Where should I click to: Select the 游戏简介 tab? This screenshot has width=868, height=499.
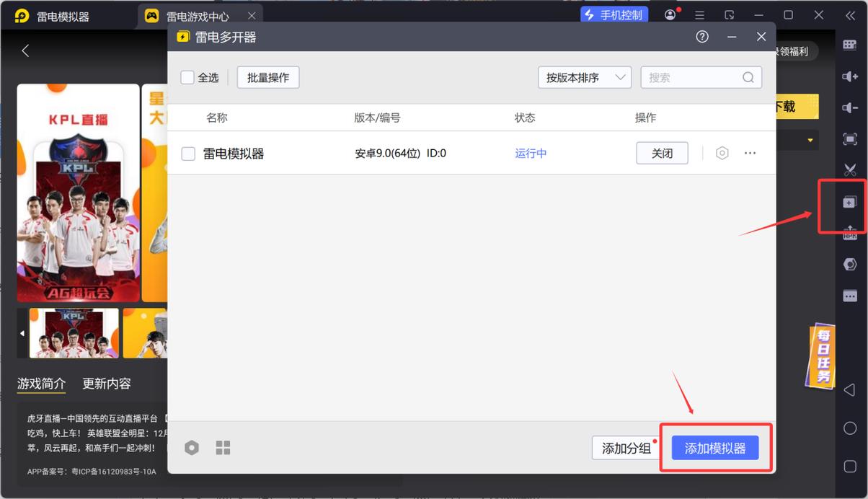[41, 384]
